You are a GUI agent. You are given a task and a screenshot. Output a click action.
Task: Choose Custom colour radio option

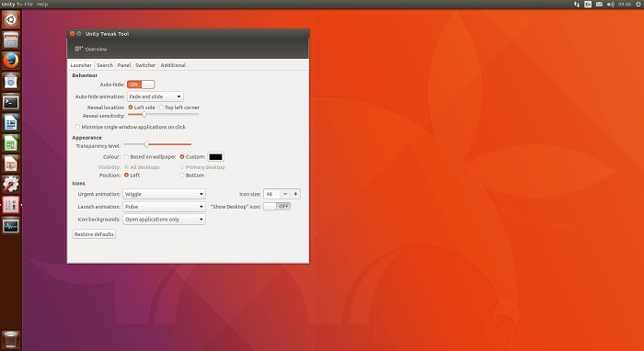192,156
